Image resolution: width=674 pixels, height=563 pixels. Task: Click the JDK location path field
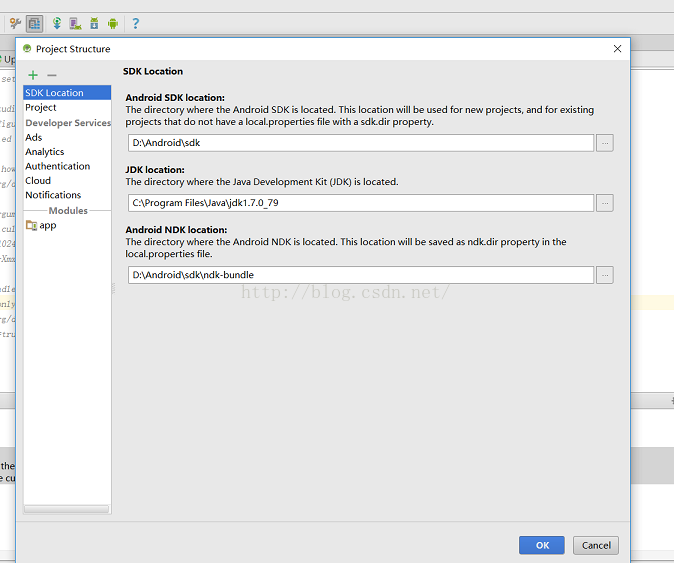(361, 203)
